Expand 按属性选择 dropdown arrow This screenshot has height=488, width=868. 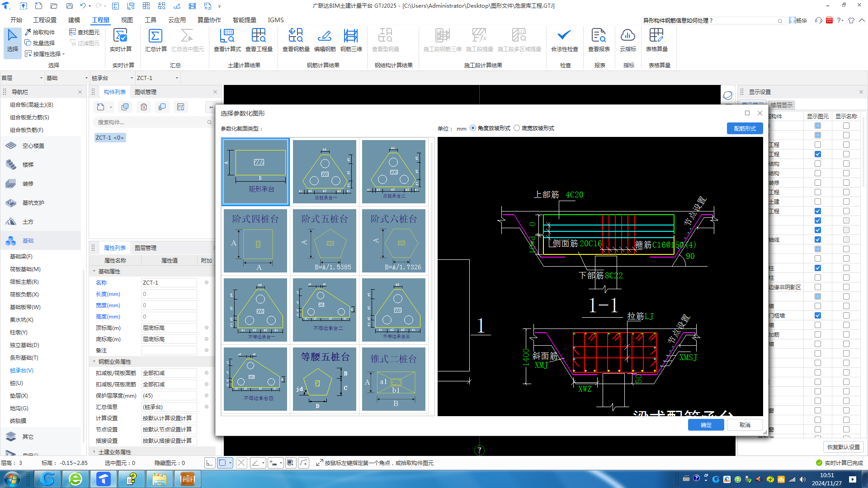(x=64, y=54)
